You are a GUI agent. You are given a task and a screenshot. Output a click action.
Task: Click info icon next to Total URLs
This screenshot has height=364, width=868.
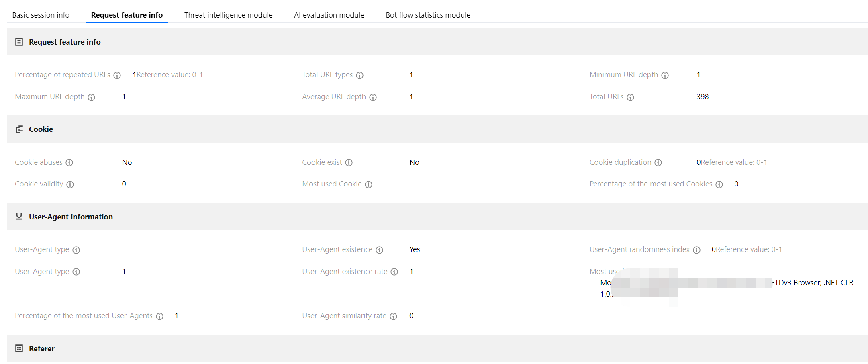pos(631,97)
